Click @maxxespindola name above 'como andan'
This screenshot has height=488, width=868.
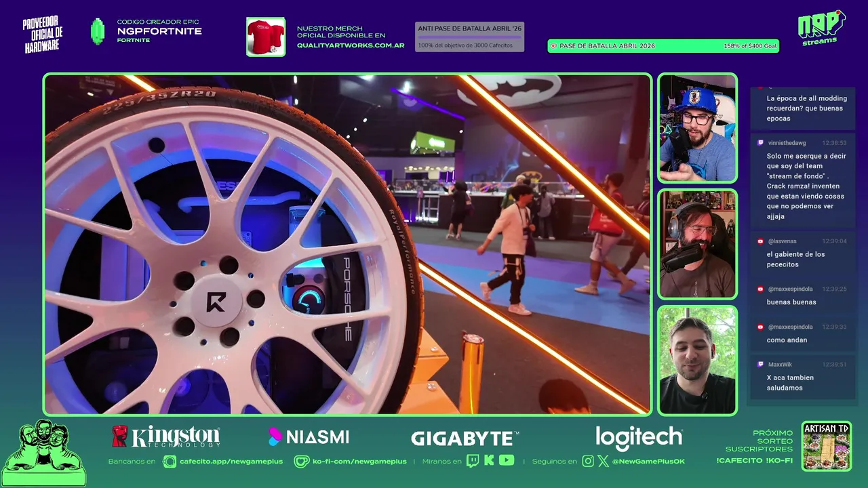pyautogui.click(x=790, y=327)
